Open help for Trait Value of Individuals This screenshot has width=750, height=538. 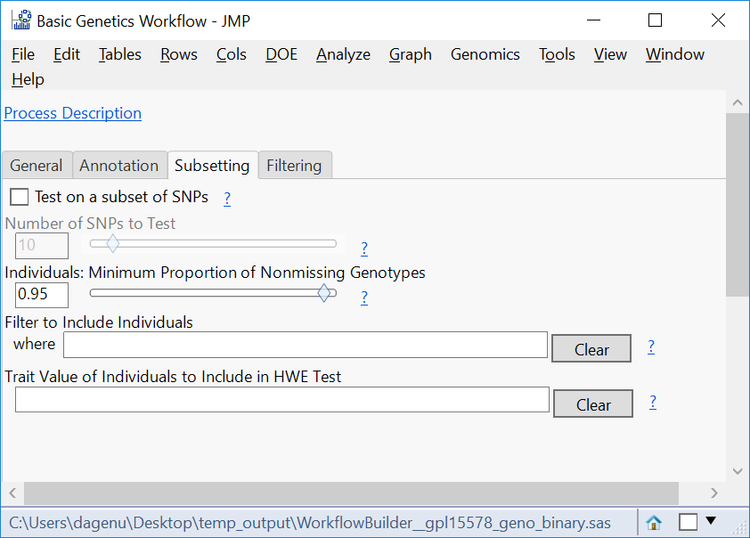pos(653,402)
